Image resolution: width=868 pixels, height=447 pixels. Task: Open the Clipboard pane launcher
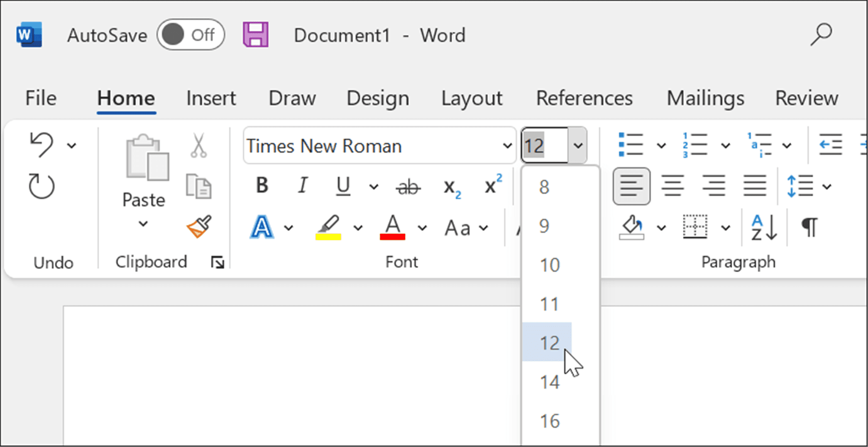[217, 262]
